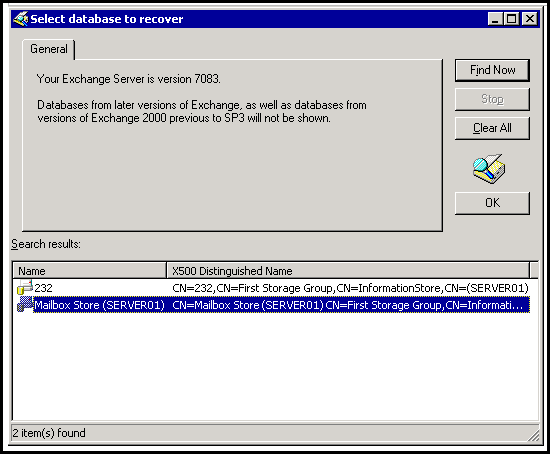
Task: Confirm selection with the OK button
Action: pyautogui.click(x=492, y=203)
